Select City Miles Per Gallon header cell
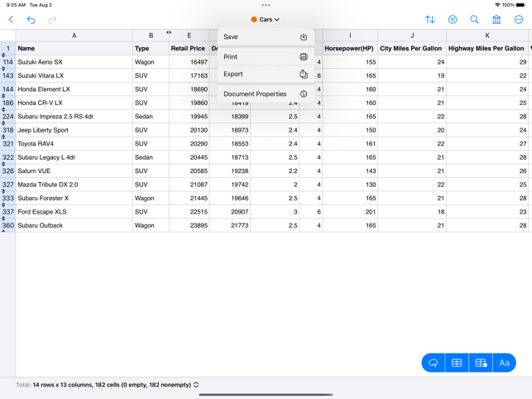The image size is (532, 399). tap(412, 49)
